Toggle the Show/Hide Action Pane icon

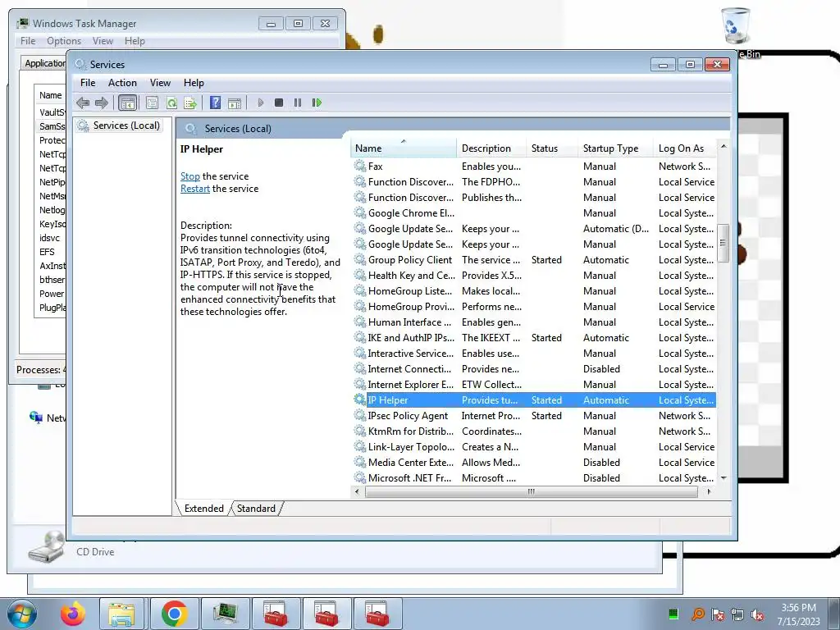click(x=235, y=103)
